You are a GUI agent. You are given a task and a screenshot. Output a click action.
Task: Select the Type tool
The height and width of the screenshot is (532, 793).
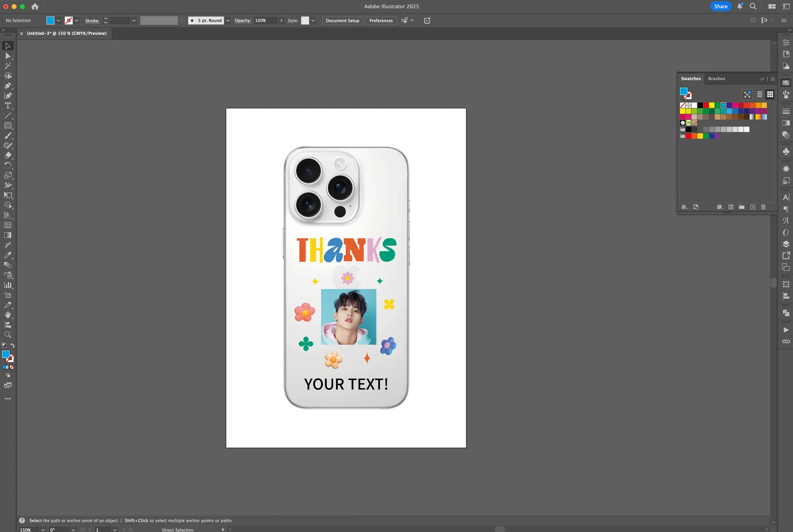point(7,106)
